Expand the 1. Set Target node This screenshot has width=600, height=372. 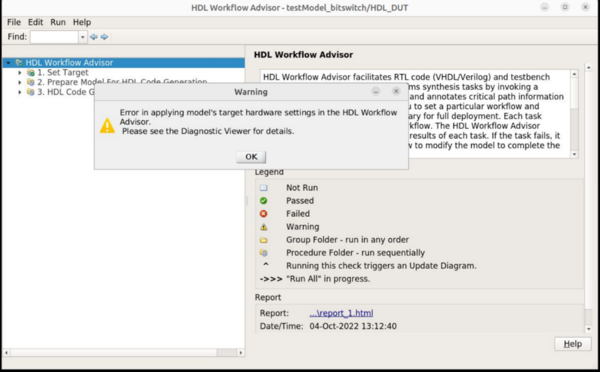[x=20, y=72]
